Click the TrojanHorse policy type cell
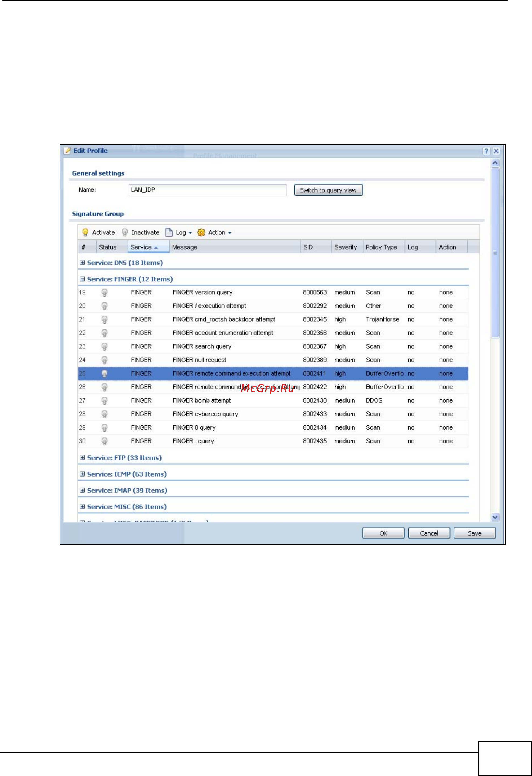The width and height of the screenshot is (532, 776). point(382,319)
